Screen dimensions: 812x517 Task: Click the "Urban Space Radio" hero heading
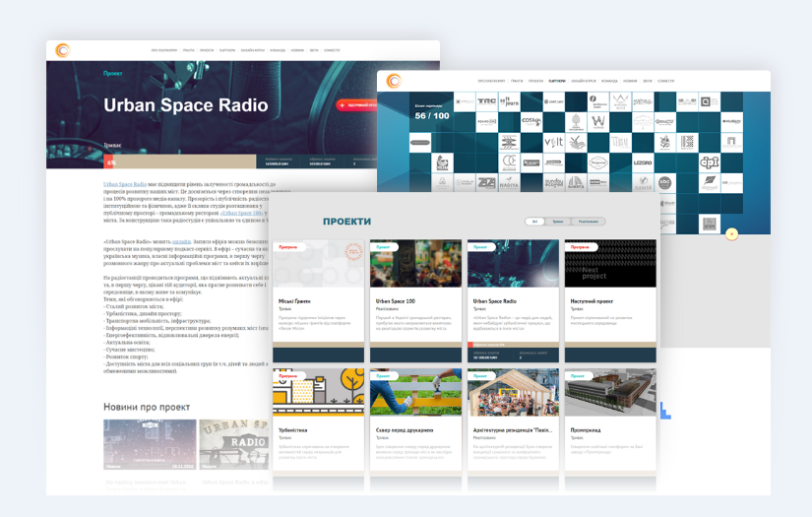pyautogui.click(x=186, y=105)
